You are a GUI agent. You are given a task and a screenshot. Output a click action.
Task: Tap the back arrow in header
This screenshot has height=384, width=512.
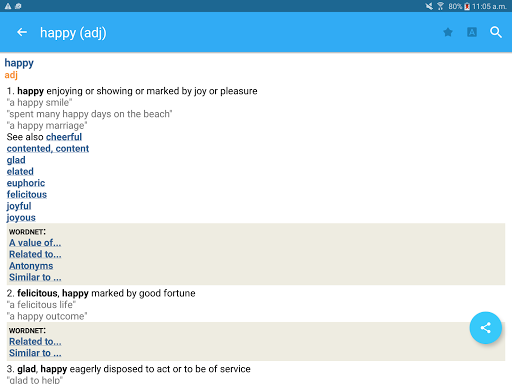22,32
